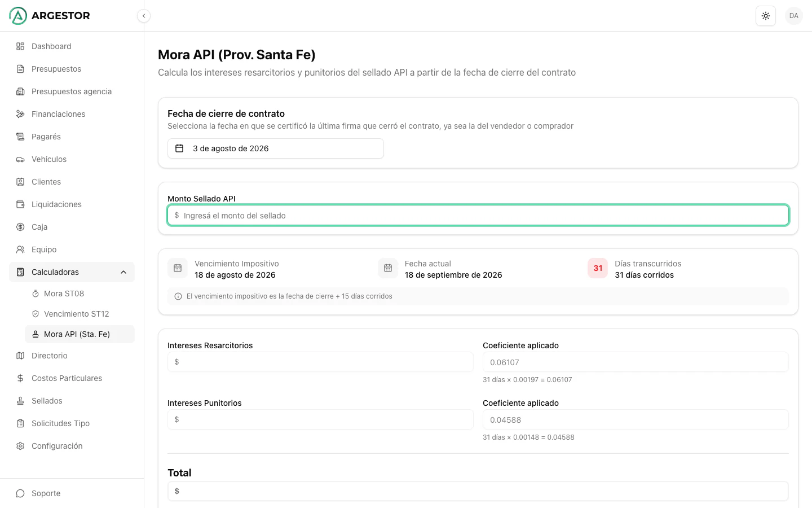Click the Caja dollar-circle icon
Image resolution: width=812 pixels, height=508 pixels.
(20, 227)
